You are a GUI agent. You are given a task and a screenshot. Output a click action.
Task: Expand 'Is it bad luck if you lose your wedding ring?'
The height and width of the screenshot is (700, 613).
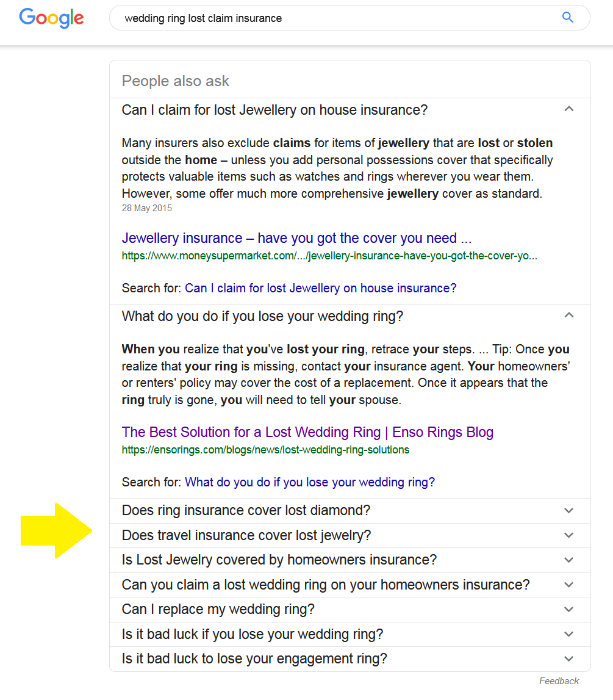(253, 635)
